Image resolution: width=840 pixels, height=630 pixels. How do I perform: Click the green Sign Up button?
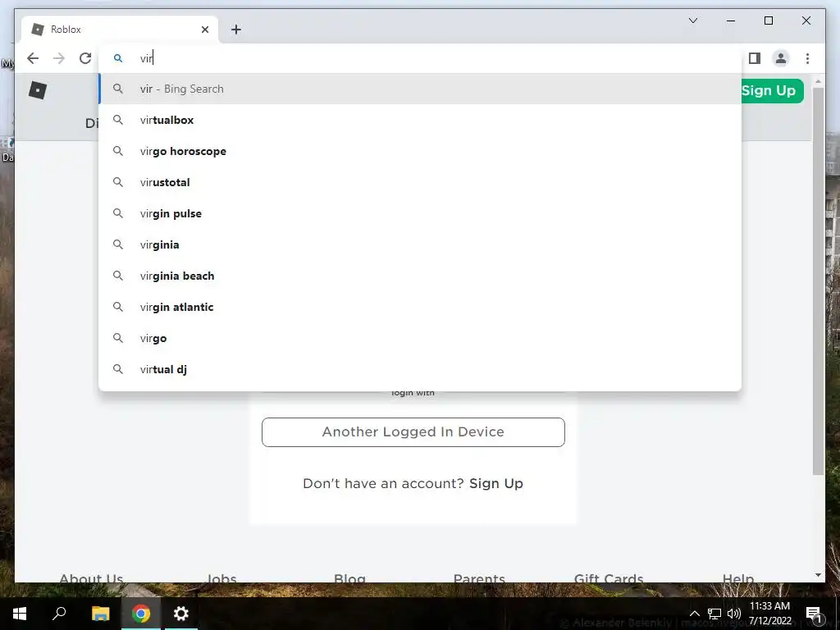coord(772,90)
